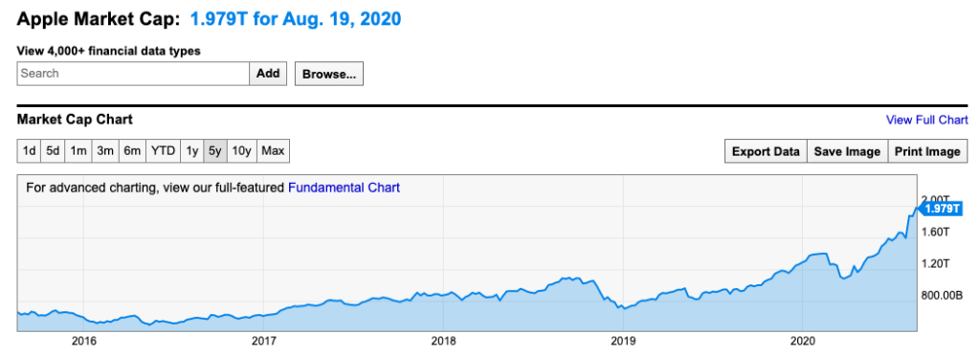Screen dimensions: 980x357
Task: Select the 5y time range
Action: (x=215, y=151)
